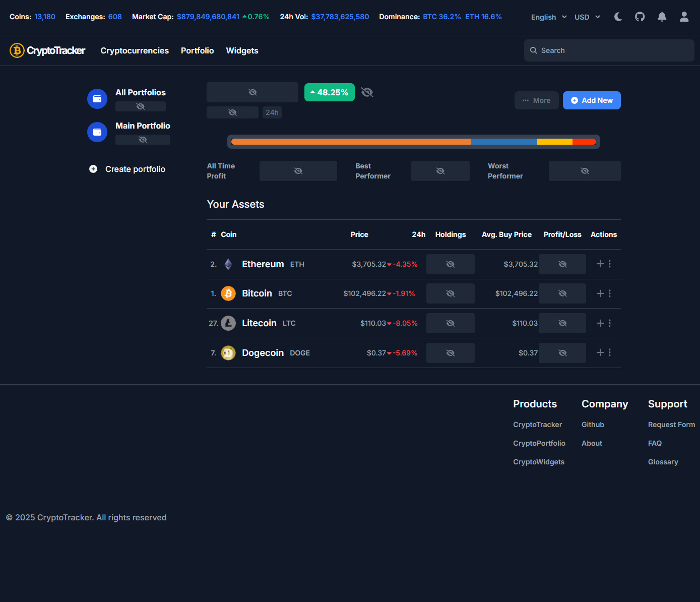Click the Exchanges count 608

pos(115,17)
